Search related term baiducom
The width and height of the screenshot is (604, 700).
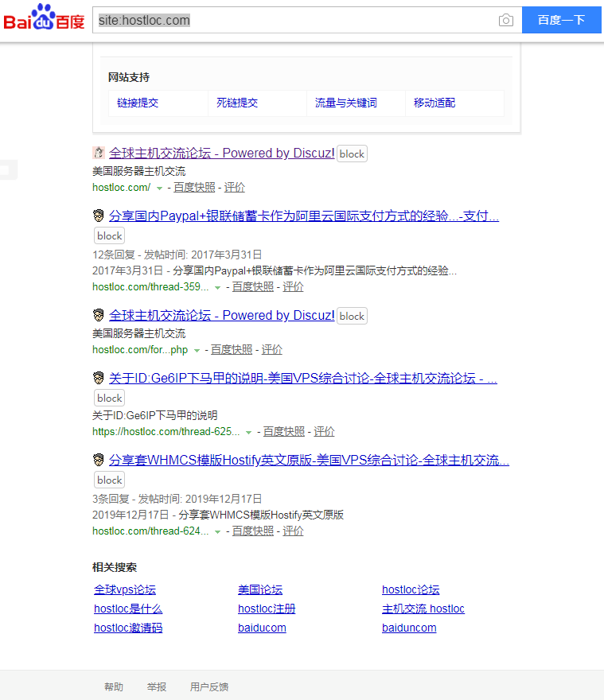click(262, 628)
